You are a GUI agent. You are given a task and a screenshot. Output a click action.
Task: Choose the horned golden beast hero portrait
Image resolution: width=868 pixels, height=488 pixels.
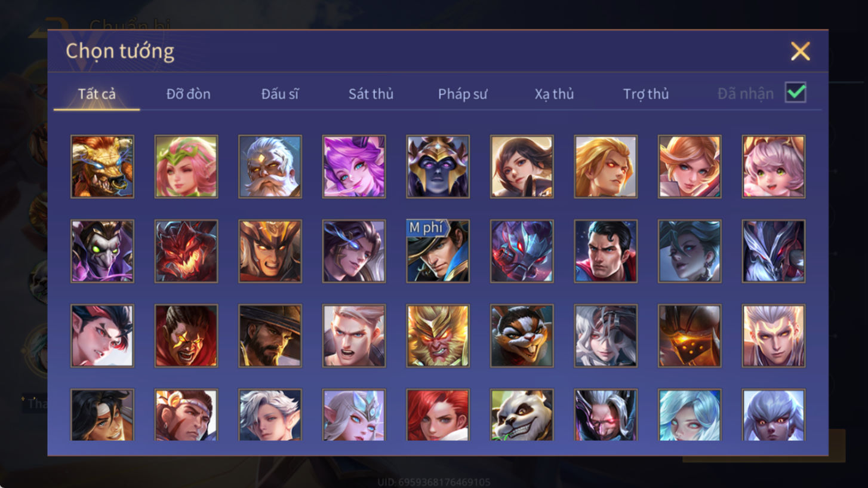tap(102, 166)
